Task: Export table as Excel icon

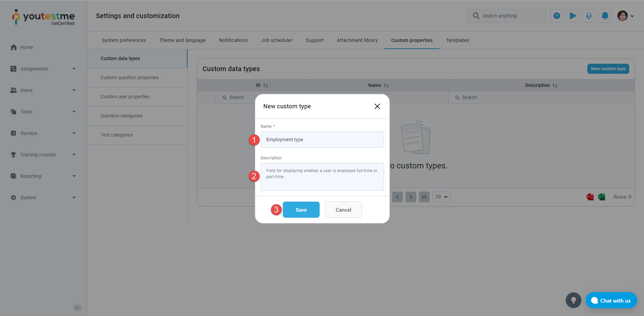Action: coord(601,197)
